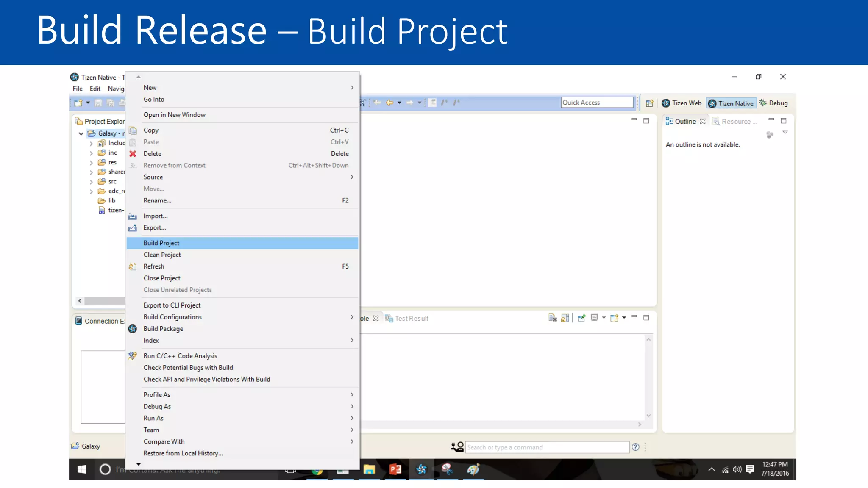Close the Outline view tab

[x=703, y=122]
